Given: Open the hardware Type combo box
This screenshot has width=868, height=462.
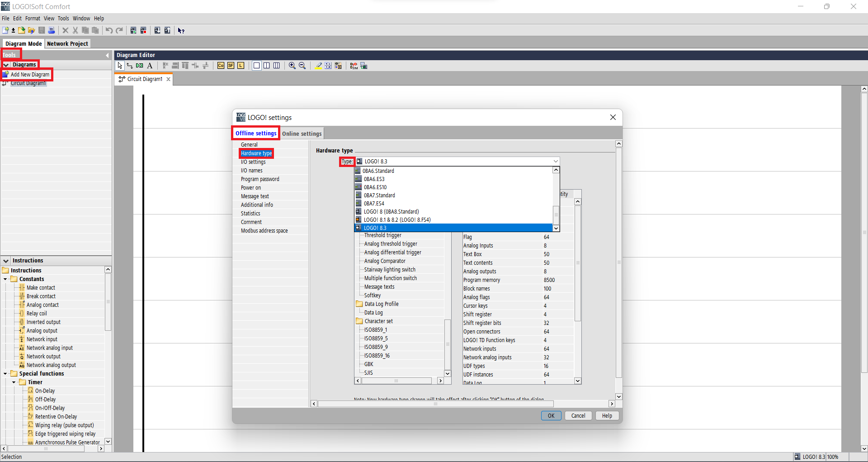Looking at the screenshot, I should (x=458, y=162).
